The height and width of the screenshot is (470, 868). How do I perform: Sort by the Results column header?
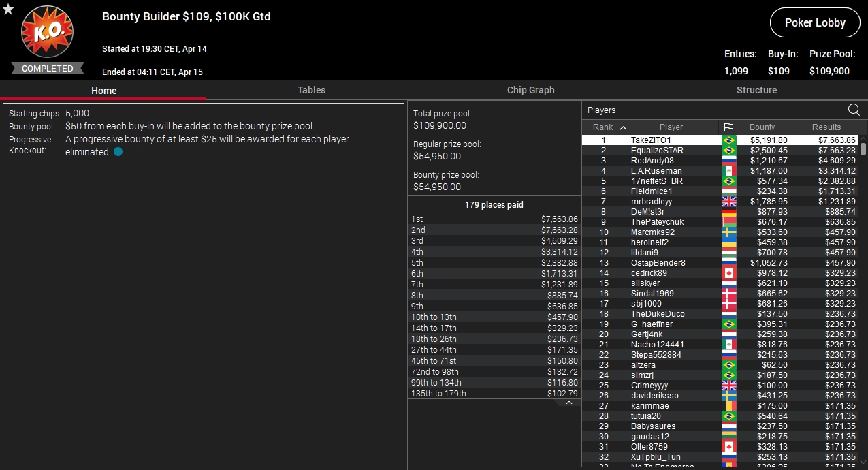(x=826, y=127)
